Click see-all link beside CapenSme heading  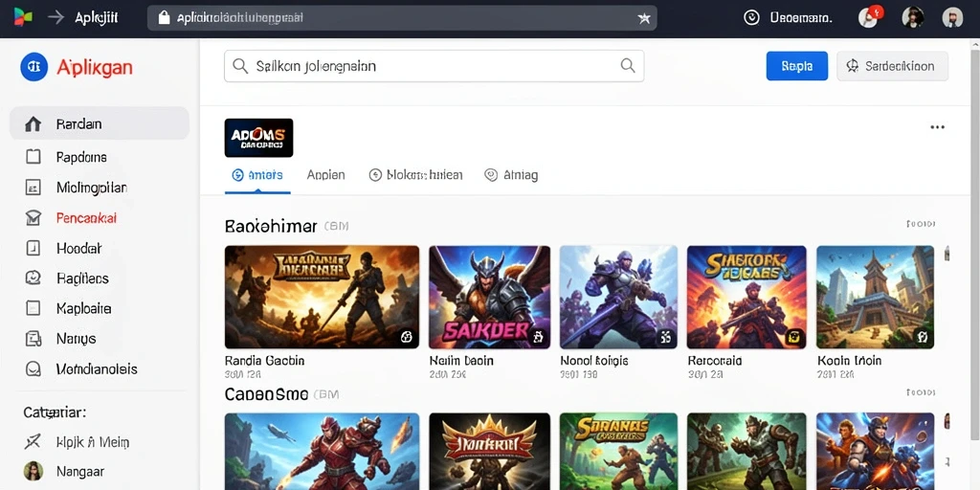pyautogui.click(x=921, y=392)
